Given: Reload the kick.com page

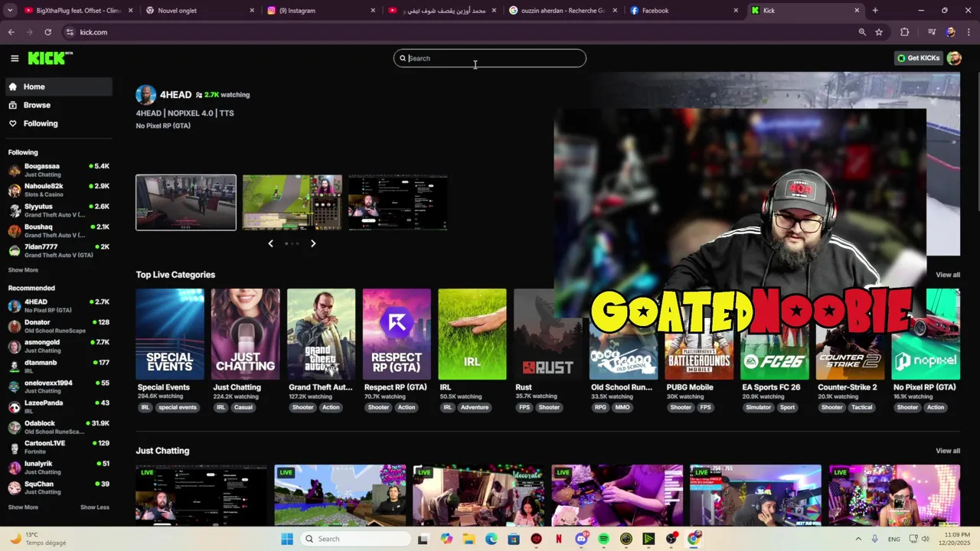Looking at the screenshot, I should click(47, 32).
